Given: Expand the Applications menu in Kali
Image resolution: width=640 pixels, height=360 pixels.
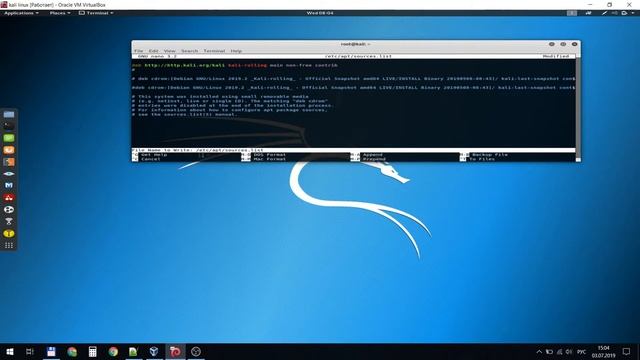Looking at the screenshot, I should [21, 13].
